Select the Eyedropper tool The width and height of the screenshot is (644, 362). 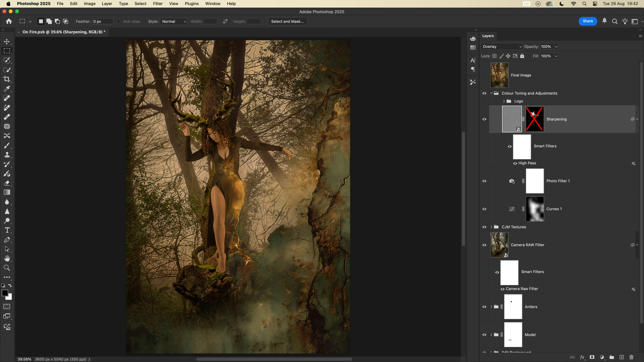pos(7,89)
